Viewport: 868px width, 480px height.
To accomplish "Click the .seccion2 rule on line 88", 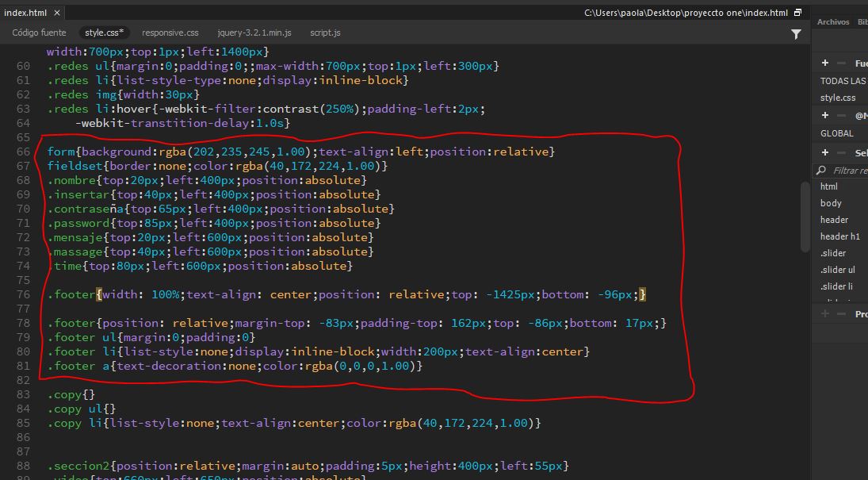I will pos(308,466).
